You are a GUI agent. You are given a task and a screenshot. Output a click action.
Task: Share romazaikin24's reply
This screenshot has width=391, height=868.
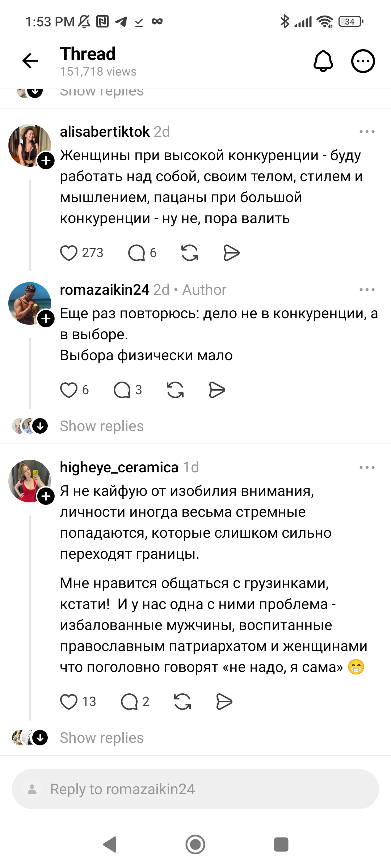click(217, 390)
